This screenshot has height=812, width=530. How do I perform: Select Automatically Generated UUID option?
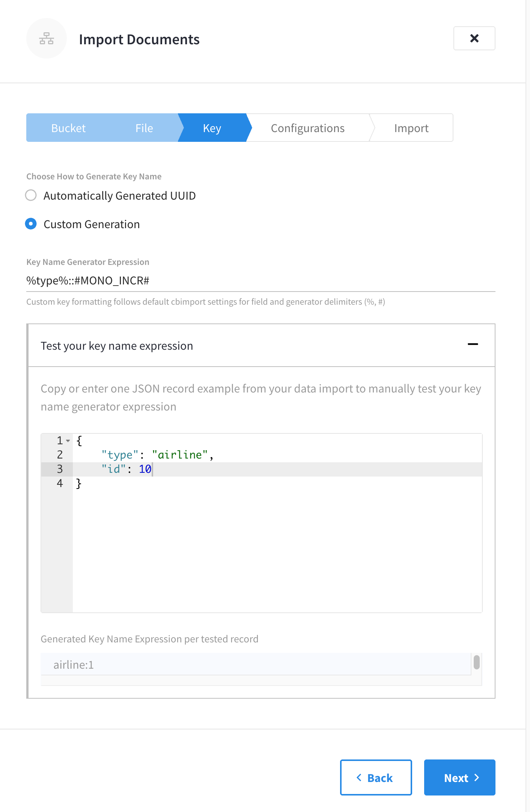31,195
